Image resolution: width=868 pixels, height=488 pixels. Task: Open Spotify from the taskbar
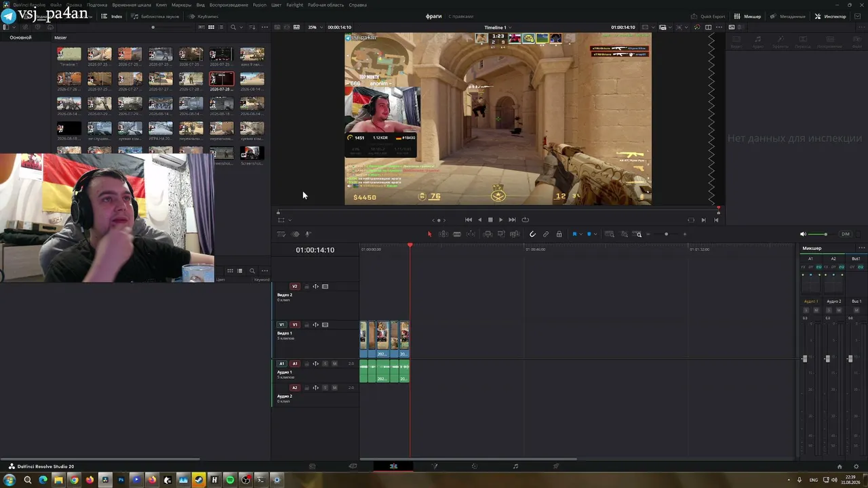click(230, 480)
